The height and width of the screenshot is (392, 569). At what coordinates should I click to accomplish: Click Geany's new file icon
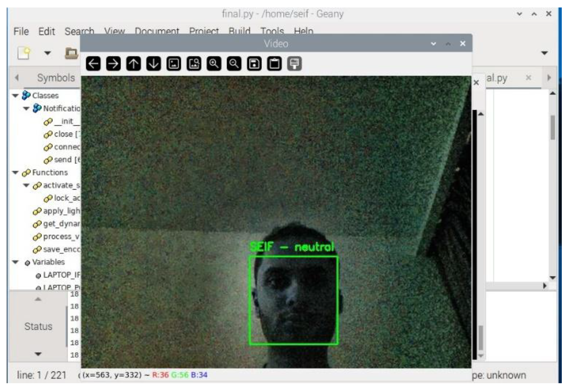tap(24, 53)
